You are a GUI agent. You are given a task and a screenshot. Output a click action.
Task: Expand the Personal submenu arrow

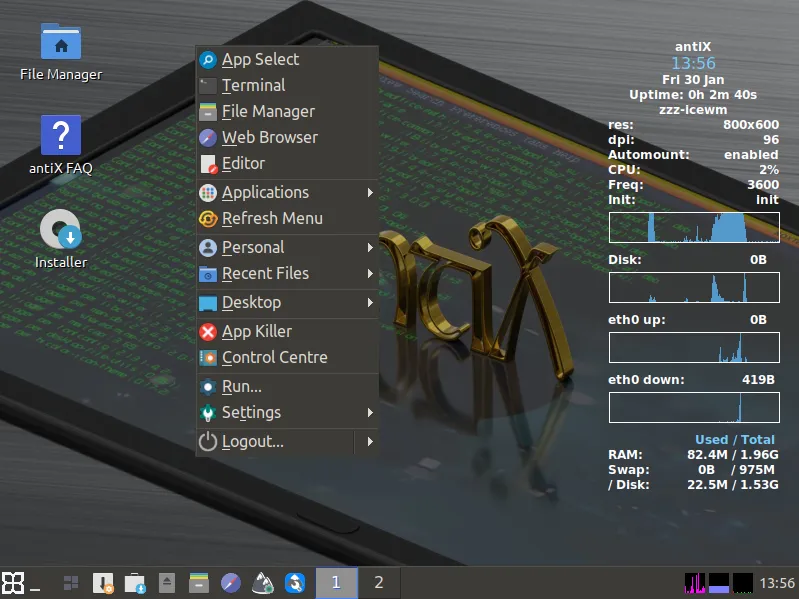coord(370,248)
